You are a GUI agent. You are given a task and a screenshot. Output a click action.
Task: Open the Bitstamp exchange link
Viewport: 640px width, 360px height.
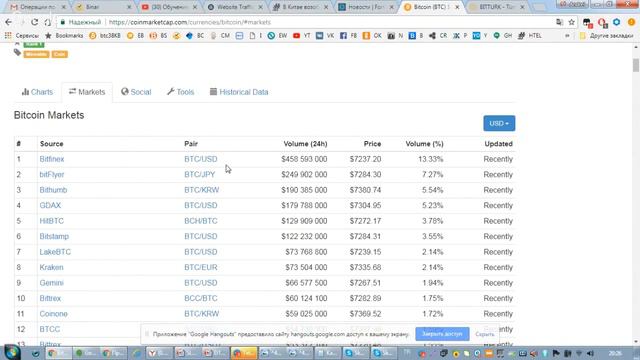click(x=54, y=237)
